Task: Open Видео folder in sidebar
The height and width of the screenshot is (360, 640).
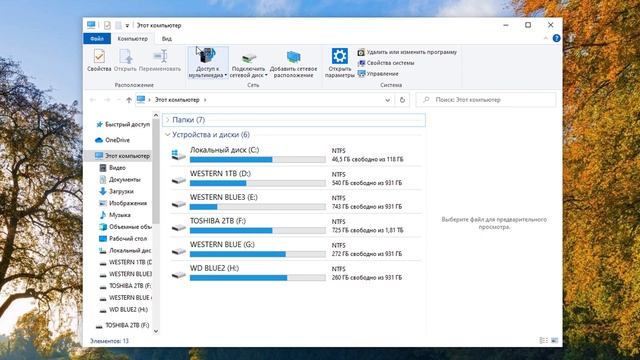Action: tap(113, 168)
